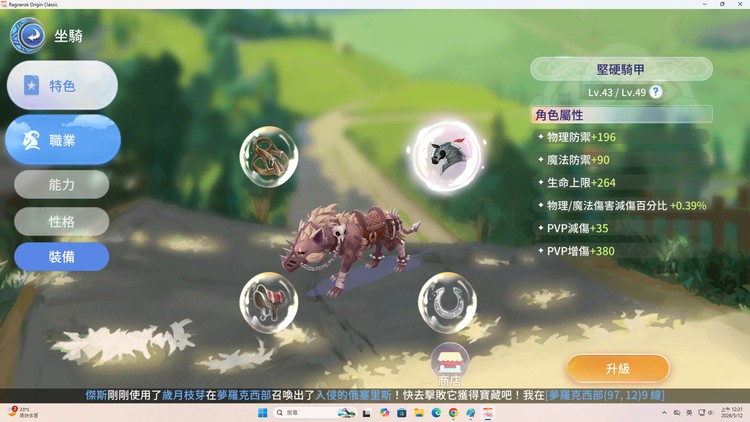The height and width of the screenshot is (422, 750).
Task: Open the 商店 shop icon
Action: 449,365
